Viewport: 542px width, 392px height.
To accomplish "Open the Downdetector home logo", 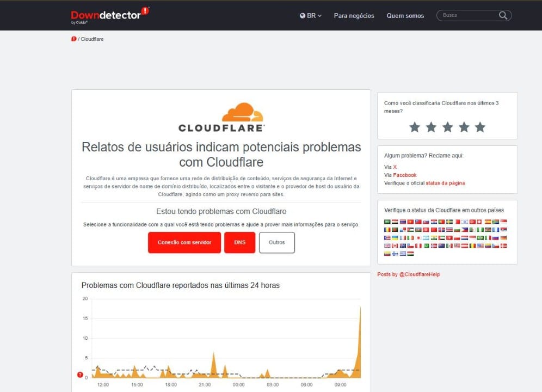I will coord(110,15).
